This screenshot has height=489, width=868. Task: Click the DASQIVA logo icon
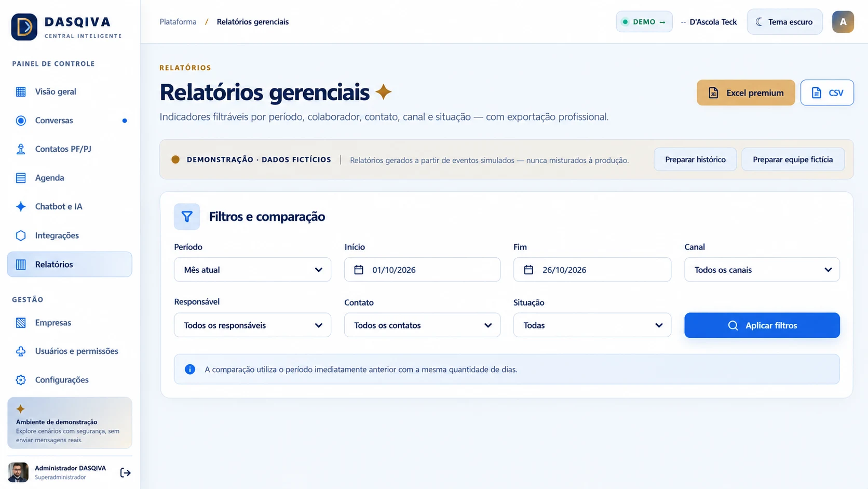click(x=24, y=27)
